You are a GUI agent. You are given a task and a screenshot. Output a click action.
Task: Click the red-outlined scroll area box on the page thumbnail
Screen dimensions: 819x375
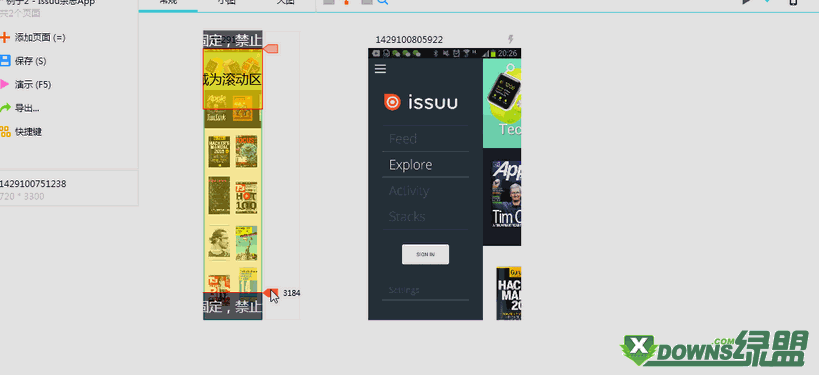(x=232, y=79)
